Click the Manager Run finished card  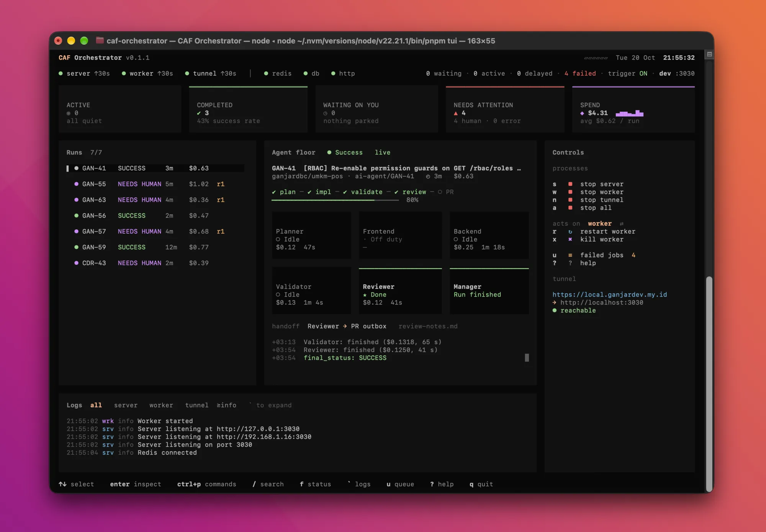coord(489,291)
